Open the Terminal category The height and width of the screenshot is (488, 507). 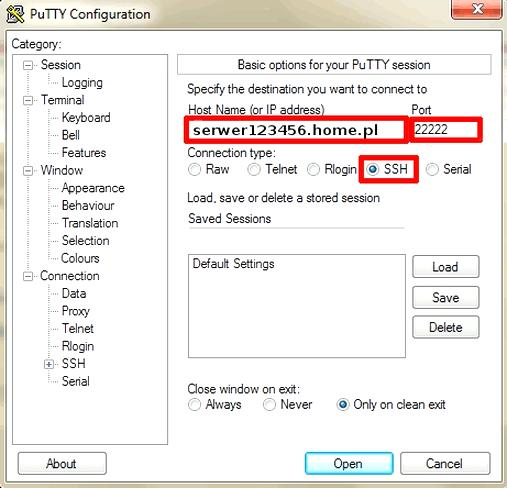pos(62,100)
